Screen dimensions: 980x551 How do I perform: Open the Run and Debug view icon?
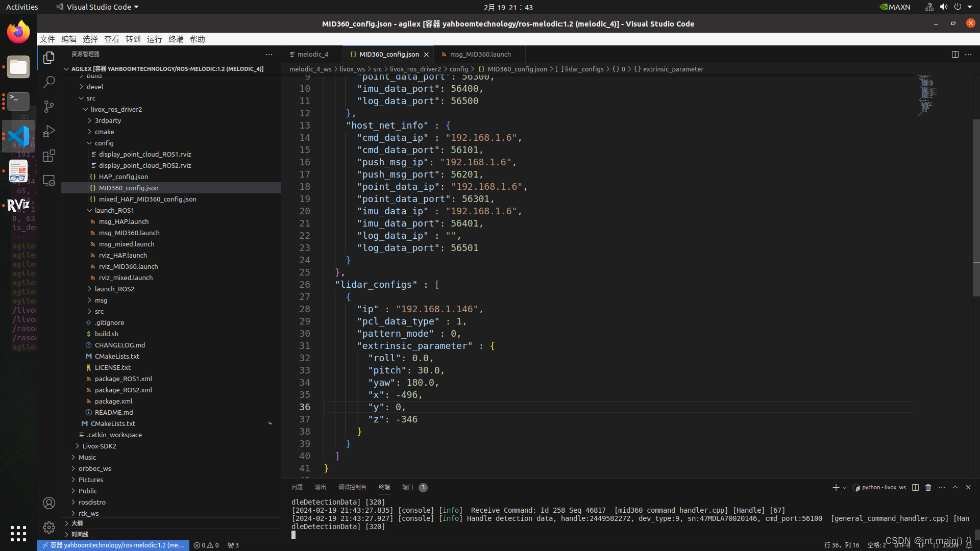pyautogui.click(x=49, y=131)
